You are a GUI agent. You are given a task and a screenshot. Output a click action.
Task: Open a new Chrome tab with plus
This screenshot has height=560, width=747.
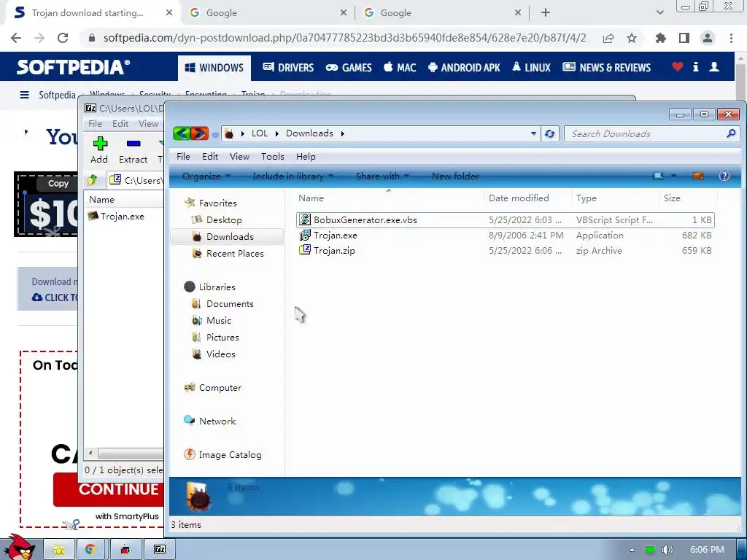pos(546,13)
